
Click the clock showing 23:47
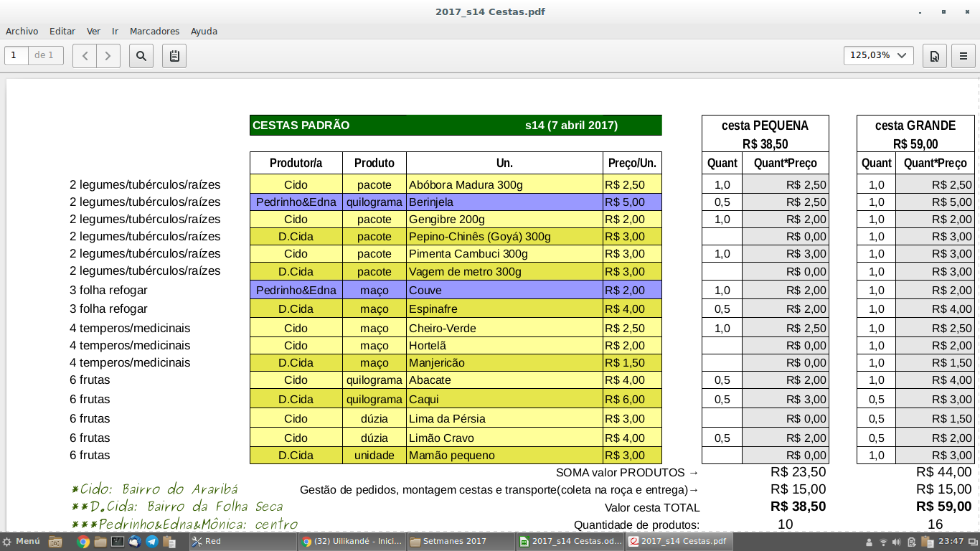point(951,542)
